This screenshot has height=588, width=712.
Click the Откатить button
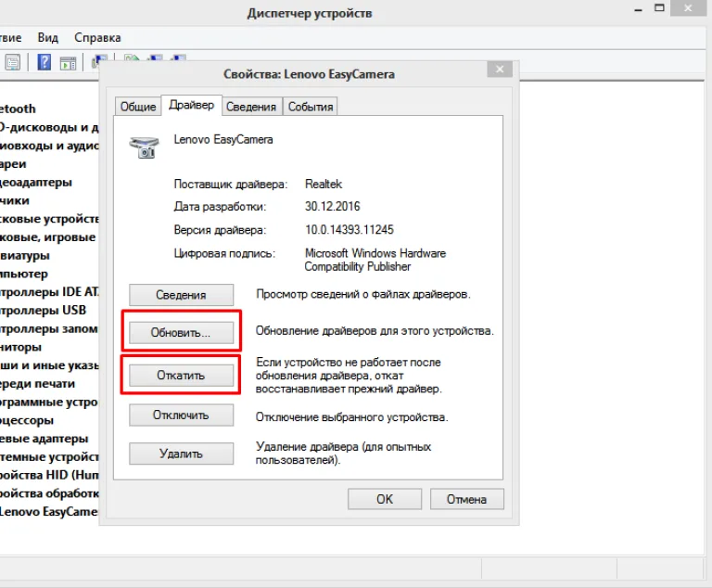tap(181, 376)
